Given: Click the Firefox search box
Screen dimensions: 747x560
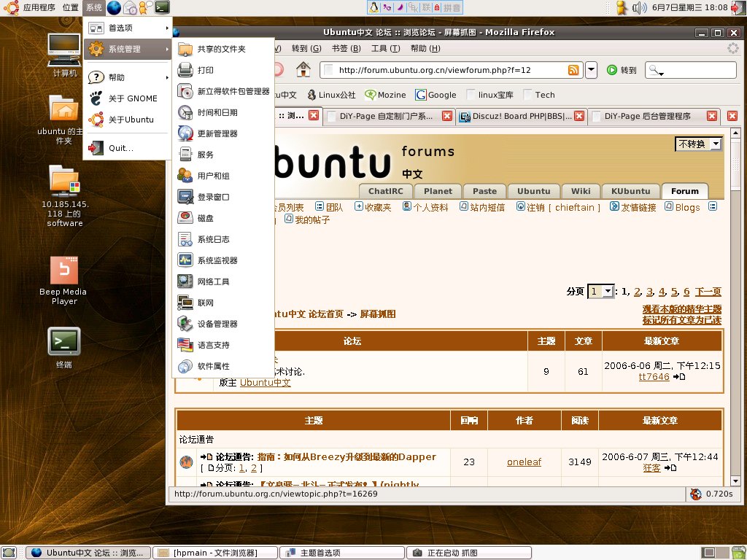Looking at the screenshot, I should (x=691, y=70).
